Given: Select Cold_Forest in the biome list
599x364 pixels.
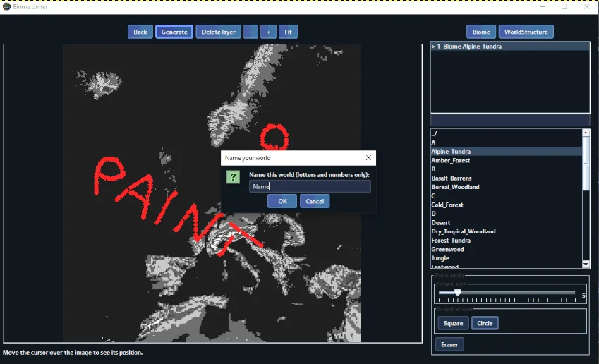Looking at the screenshot, I should coord(507,205).
